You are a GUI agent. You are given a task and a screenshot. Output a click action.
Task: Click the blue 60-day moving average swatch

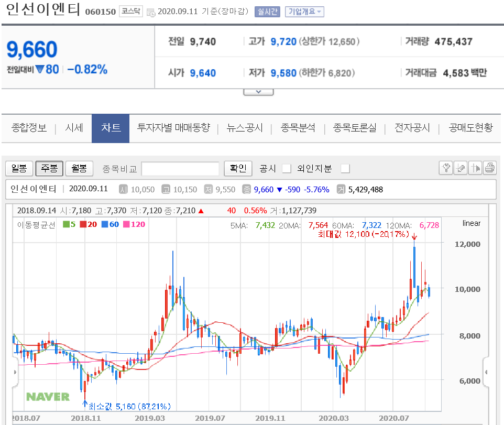click(x=105, y=224)
